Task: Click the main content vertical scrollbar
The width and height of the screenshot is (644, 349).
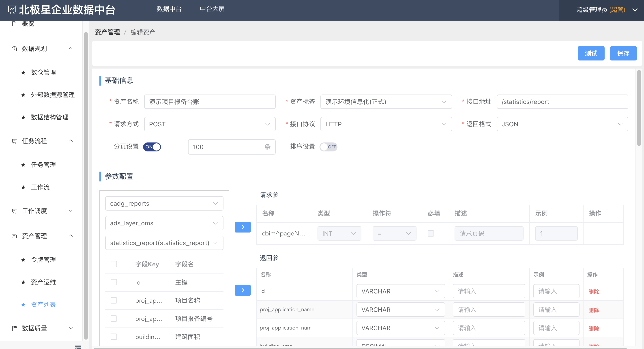Action: [639, 108]
